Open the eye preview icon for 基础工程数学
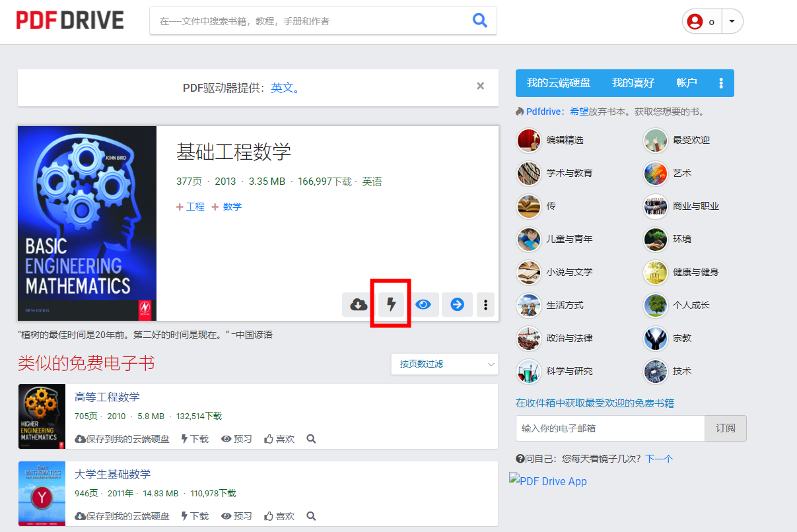This screenshot has height=532, width=797. [x=424, y=304]
